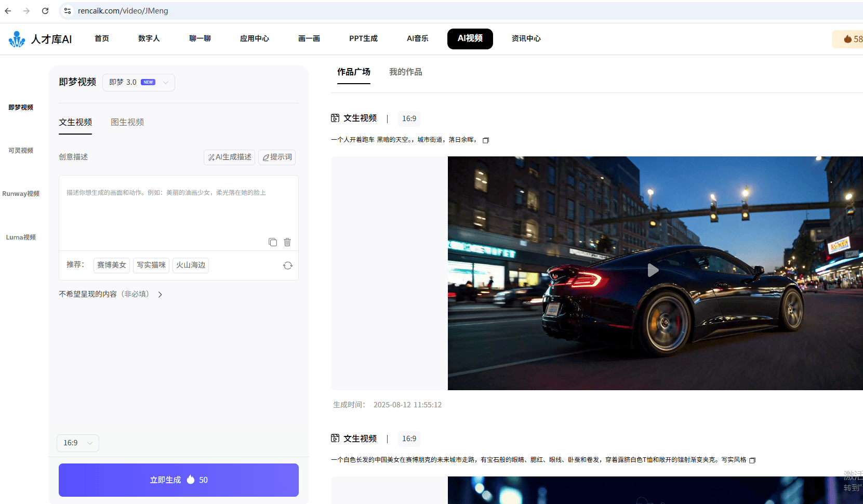The height and width of the screenshot is (504, 863).
Task: Switch to the 我的作品 tab
Action: [406, 72]
